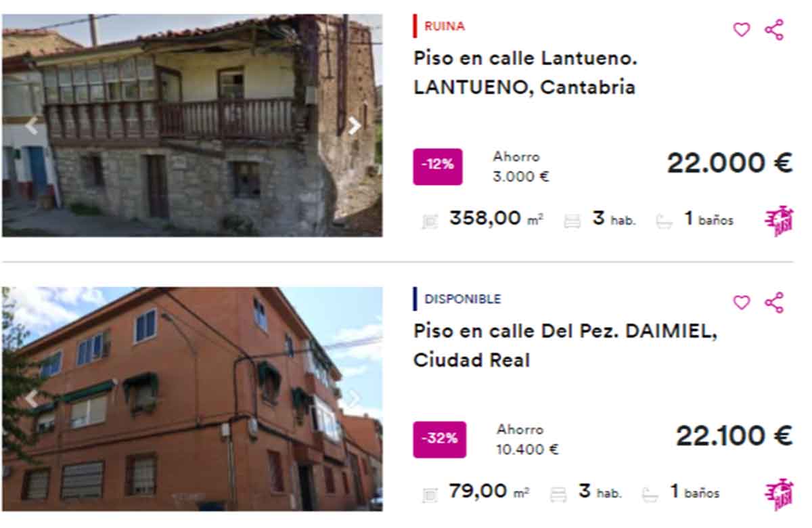Share the Daimiel, Ciudad Real listing

coord(774,303)
